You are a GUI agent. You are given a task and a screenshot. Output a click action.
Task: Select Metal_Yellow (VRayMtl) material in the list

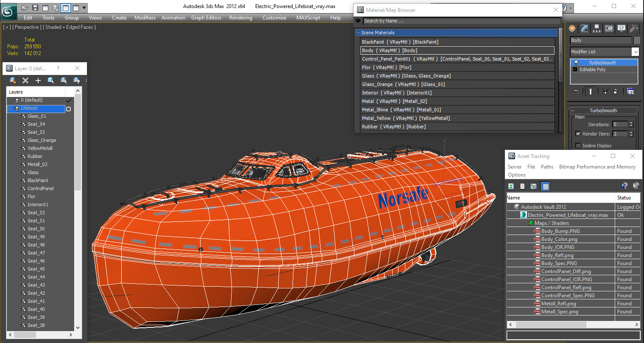457,118
